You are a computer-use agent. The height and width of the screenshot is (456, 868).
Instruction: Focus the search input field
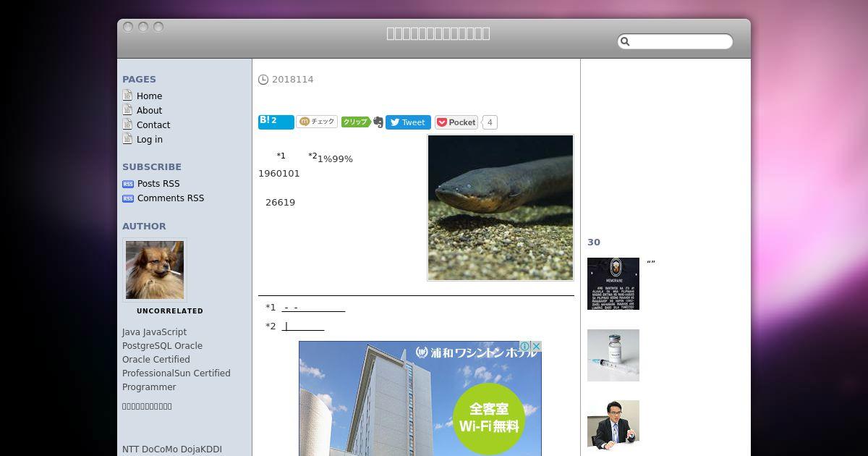click(675, 42)
